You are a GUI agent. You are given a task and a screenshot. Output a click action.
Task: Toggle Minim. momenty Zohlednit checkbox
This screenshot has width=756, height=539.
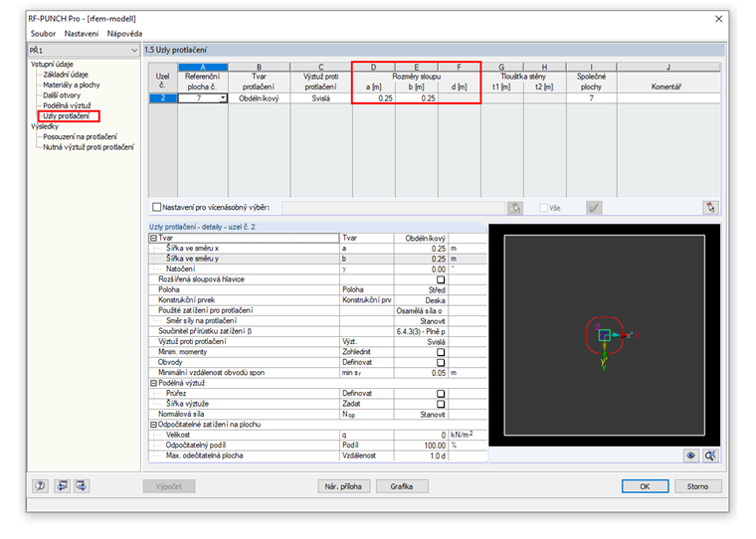[441, 352]
